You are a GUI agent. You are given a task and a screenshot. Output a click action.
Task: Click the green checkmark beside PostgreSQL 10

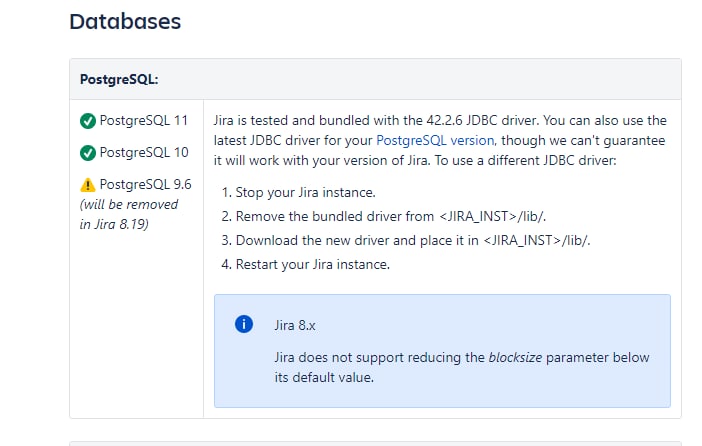click(x=88, y=153)
